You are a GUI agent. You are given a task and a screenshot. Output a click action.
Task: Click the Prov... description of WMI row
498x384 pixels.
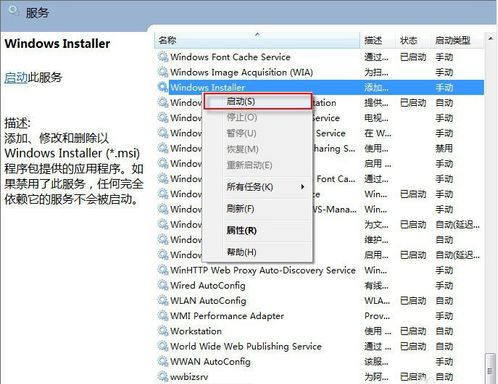click(377, 316)
